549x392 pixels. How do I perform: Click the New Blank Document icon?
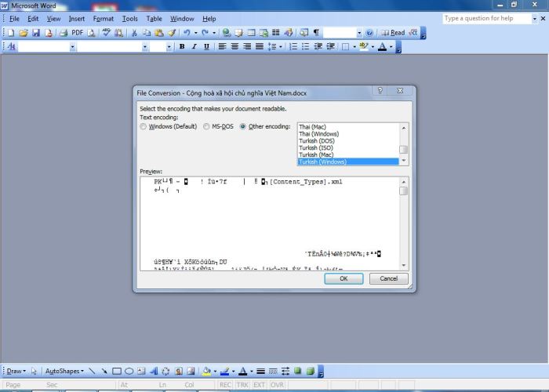tap(11, 33)
